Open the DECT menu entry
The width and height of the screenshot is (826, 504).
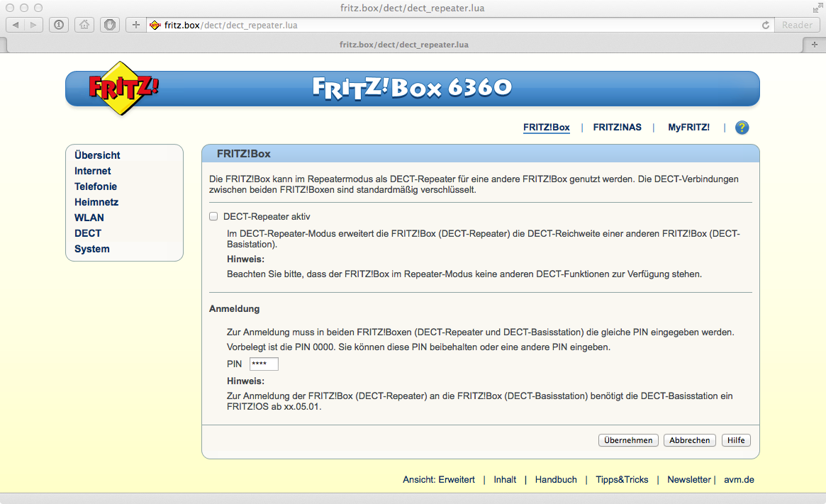tap(88, 233)
